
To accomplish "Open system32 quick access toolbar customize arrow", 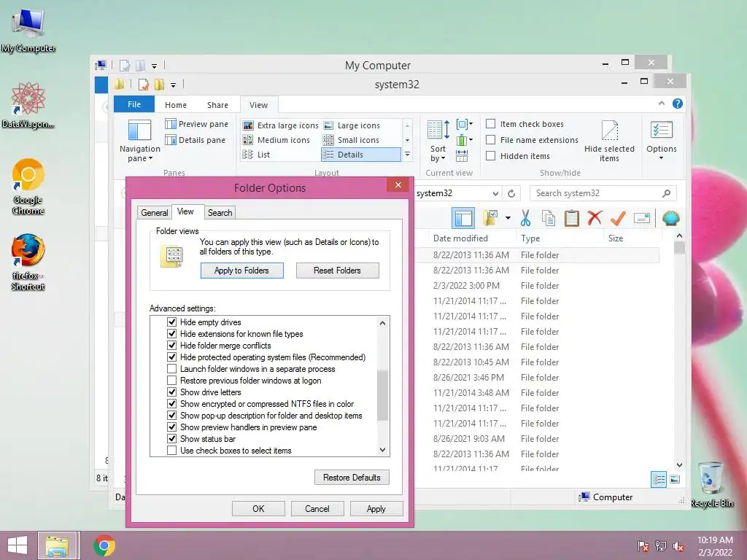I will (x=174, y=85).
